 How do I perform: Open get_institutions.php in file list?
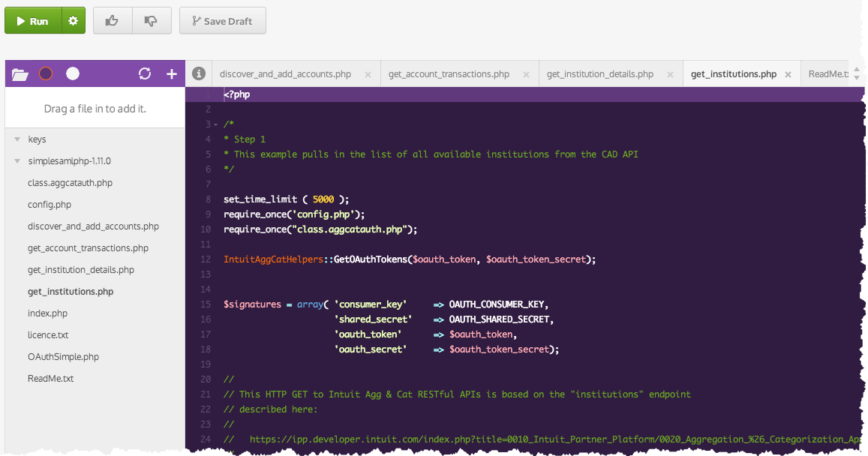tap(71, 291)
